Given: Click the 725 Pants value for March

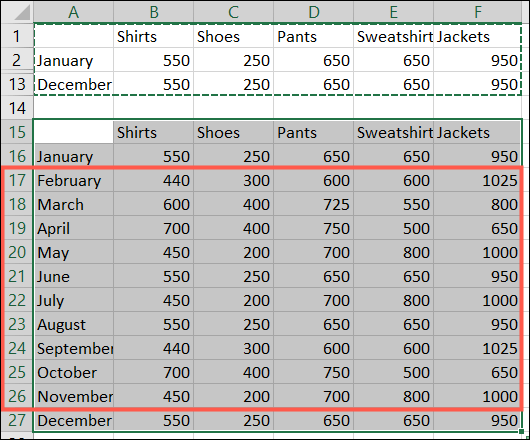Looking at the screenshot, I should click(313, 204).
